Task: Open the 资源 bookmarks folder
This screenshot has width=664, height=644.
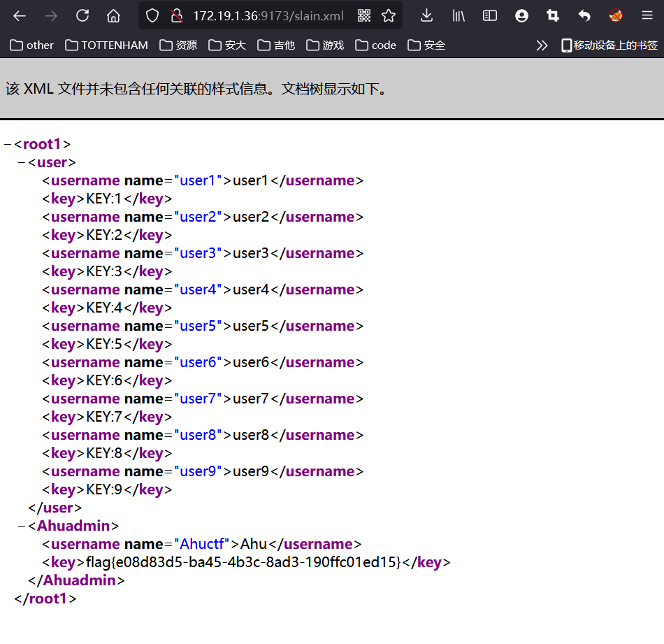Action: click(x=178, y=45)
